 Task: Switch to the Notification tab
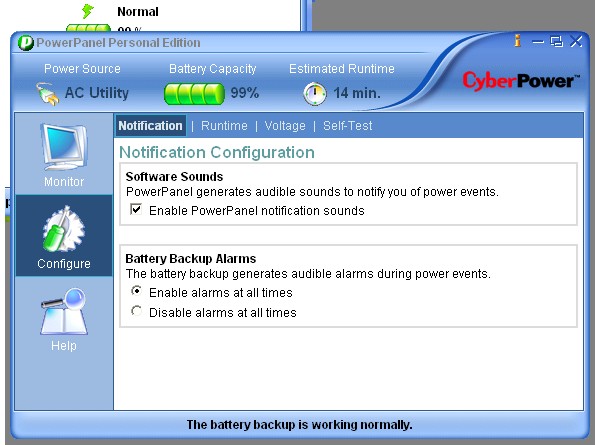tap(150, 126)
